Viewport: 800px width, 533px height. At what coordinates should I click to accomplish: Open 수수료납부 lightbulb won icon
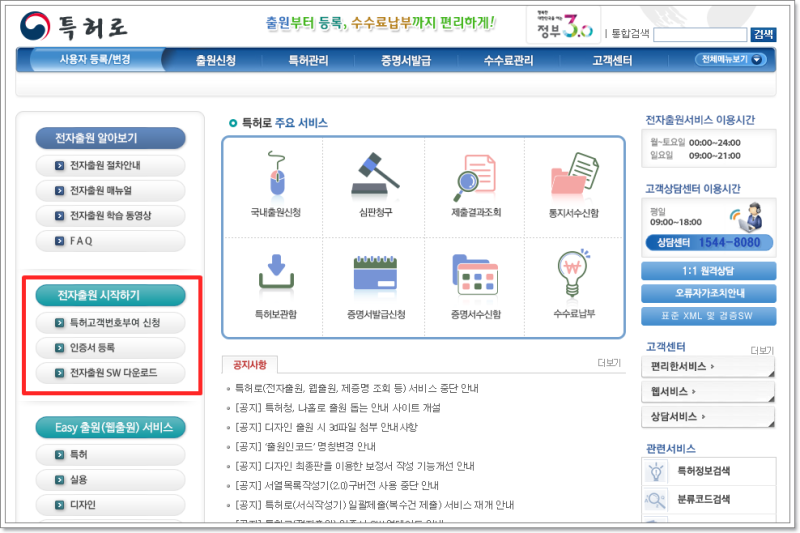click(x=573, y=273)
